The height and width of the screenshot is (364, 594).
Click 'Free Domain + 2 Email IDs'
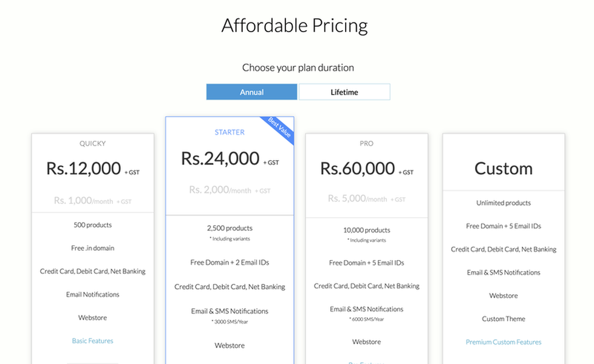[x=230, y=262]
